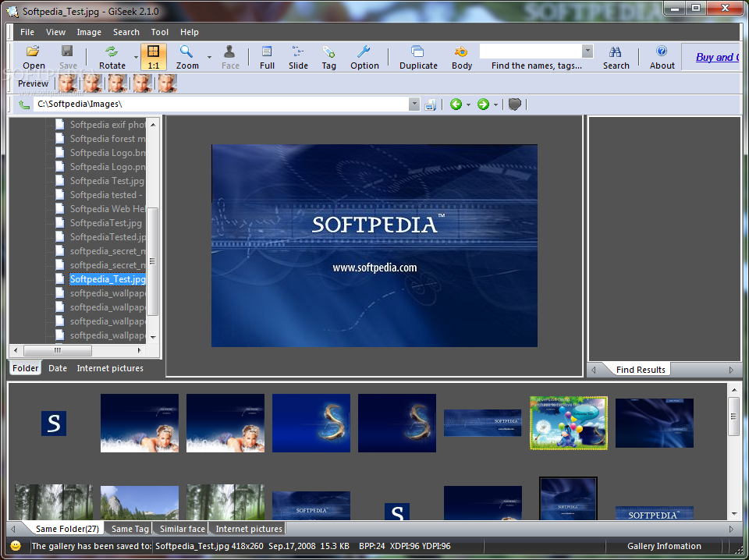The image size is (749, 560).
Task: Click inside the search text field
Action: [531, 51]
